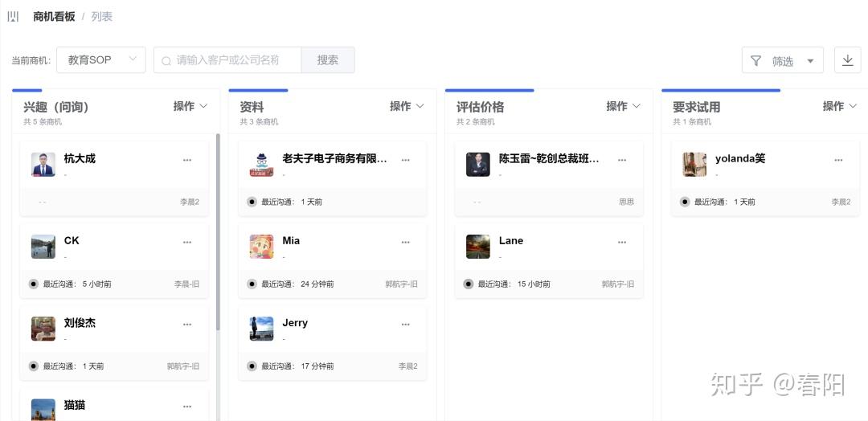Open more options on yolanda笑 card

(x=838, y=160)
